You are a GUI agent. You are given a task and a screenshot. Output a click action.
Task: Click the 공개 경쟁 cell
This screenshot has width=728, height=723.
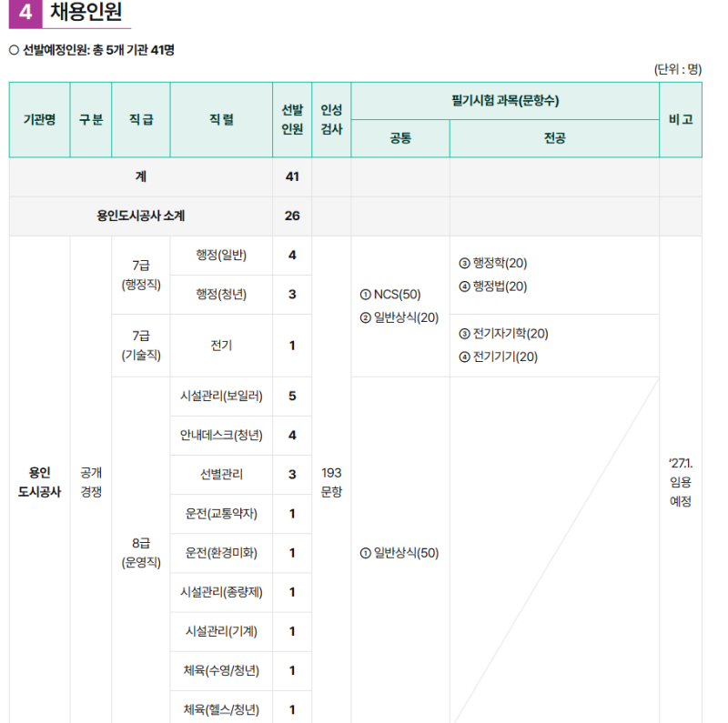tap(91, 482)
